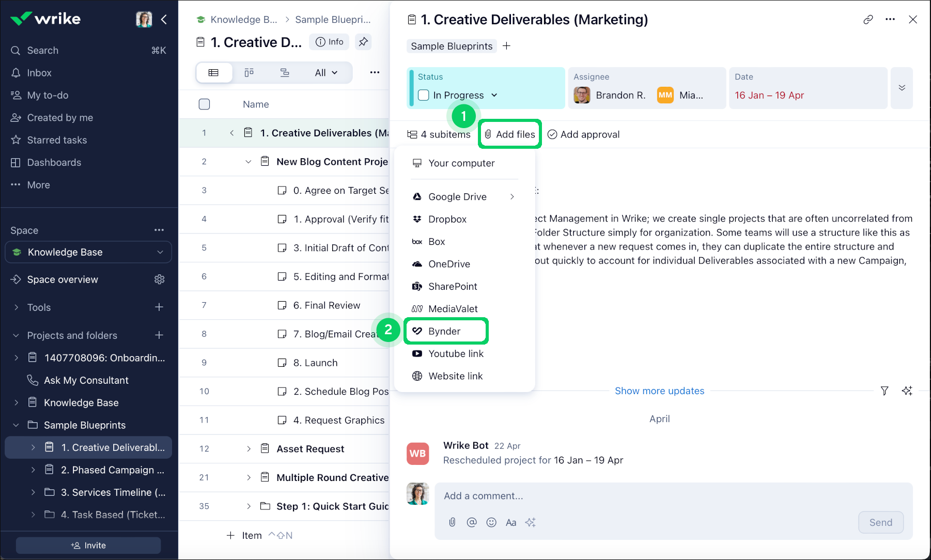The width and height of the screenshot is (931, 560).
Task: Mark the 6. Final Review task checkbox
Action: tap(282, 305)
